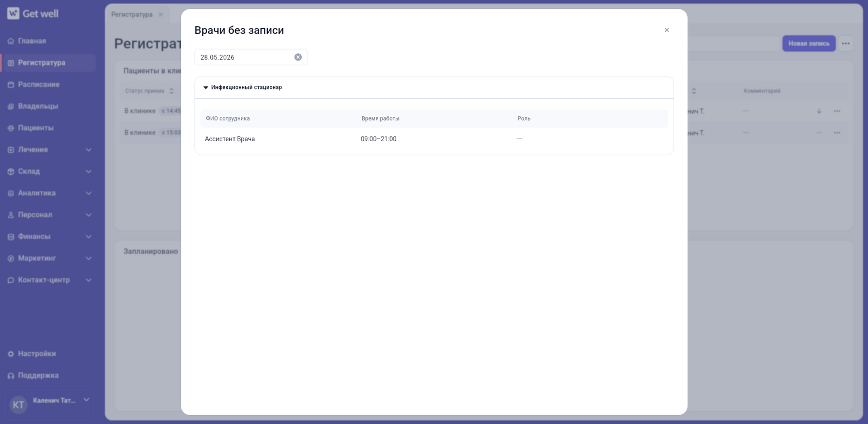The width and height of the screenshot is (868, 424).
Task: Open Поддержка headset icon
Action: [x=11, y=375]
